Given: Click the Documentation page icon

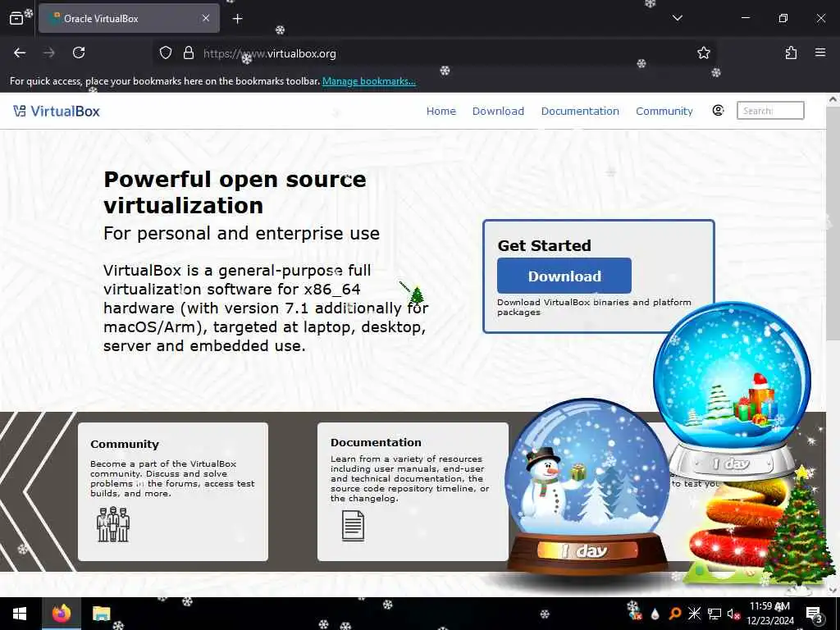Looking at the screenshot, I should click(x=353, y=526).
